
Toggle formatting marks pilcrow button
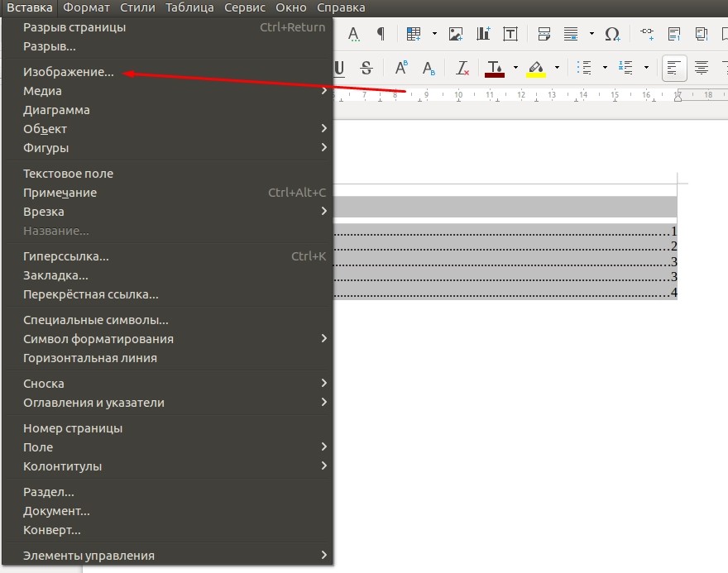coord(381,34)
